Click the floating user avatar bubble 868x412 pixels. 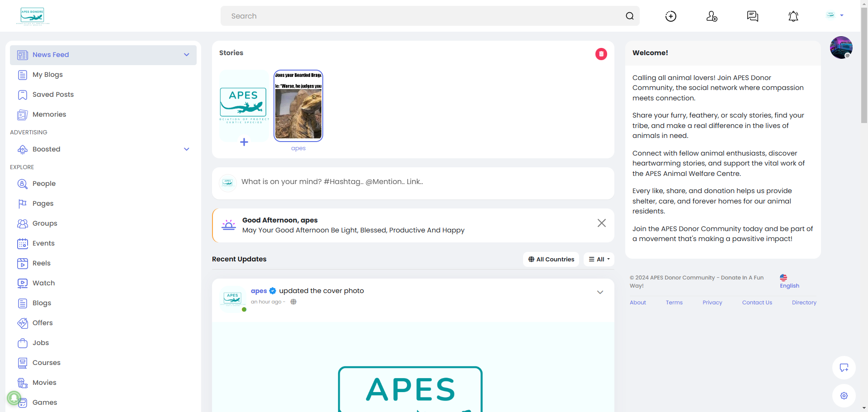click(841, 47)
